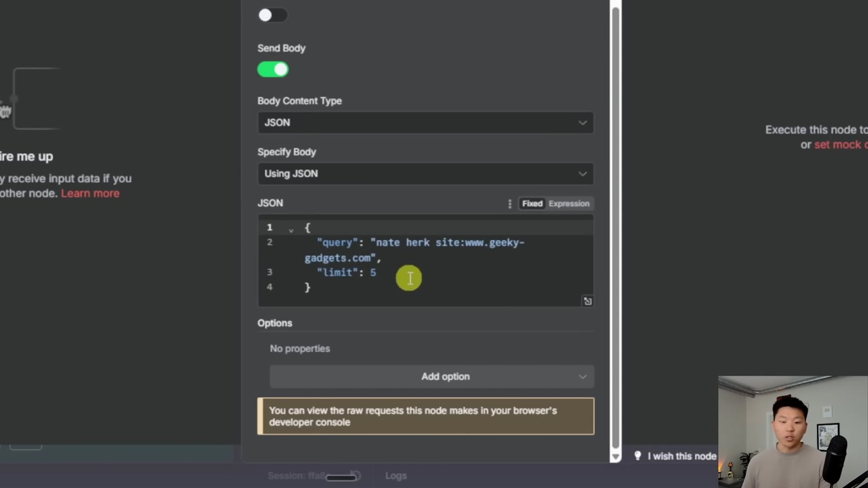Viewport: 868px width, 488px height.
Task: Click the No properties text
Action: point(300,349)
